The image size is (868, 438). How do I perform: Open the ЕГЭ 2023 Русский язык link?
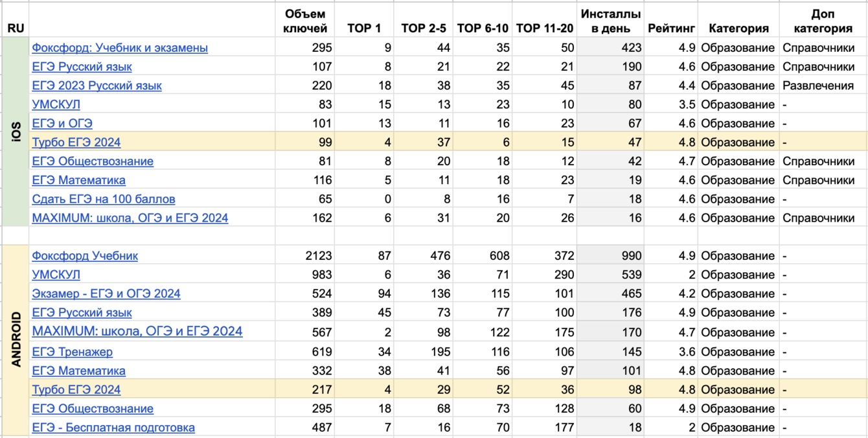97,86
